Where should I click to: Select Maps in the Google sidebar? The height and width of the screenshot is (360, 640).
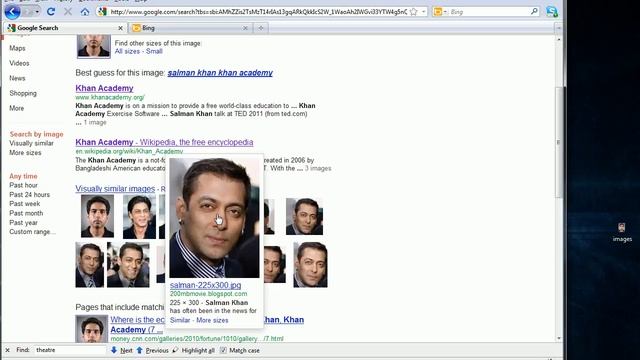pyautogui.click(x=17, y=48)
